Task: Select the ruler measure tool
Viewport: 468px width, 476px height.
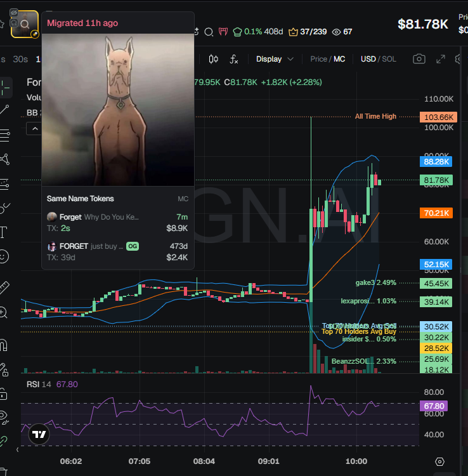Action: [4, 288]
